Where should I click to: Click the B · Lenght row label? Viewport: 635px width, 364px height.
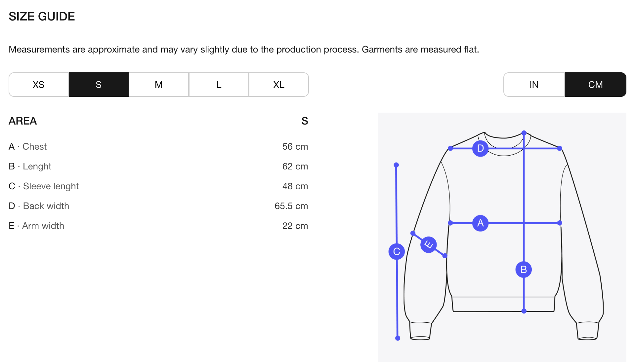30,166
